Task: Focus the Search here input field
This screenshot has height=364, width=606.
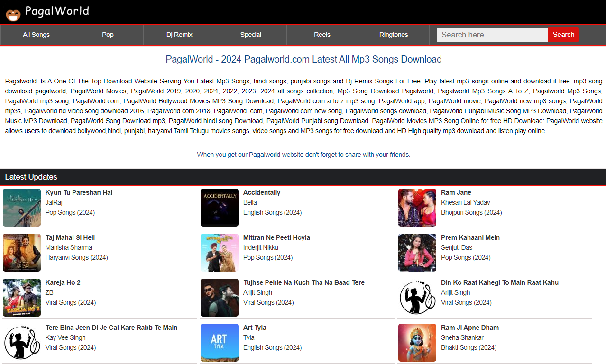Action: [x=492, y=35]
